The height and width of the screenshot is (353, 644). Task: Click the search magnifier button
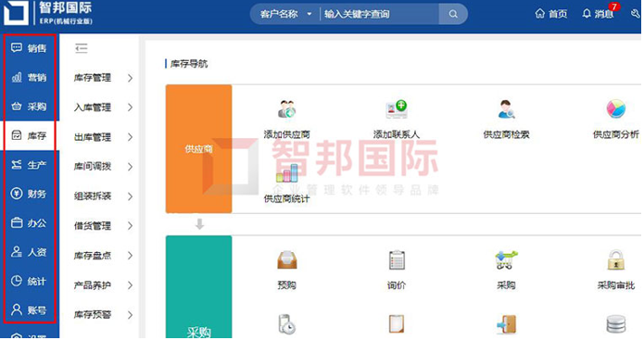pyautogui.click(x=453, y=14)
